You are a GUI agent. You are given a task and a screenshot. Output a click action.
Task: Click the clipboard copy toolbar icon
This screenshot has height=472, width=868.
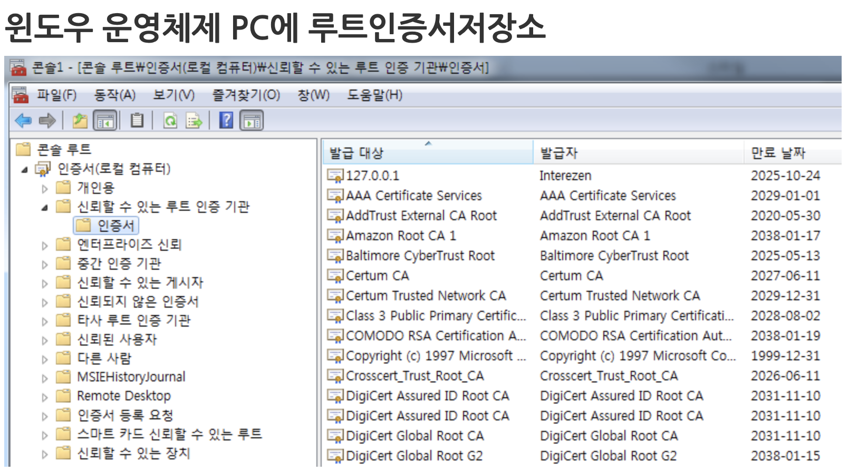tap(137, 121)
